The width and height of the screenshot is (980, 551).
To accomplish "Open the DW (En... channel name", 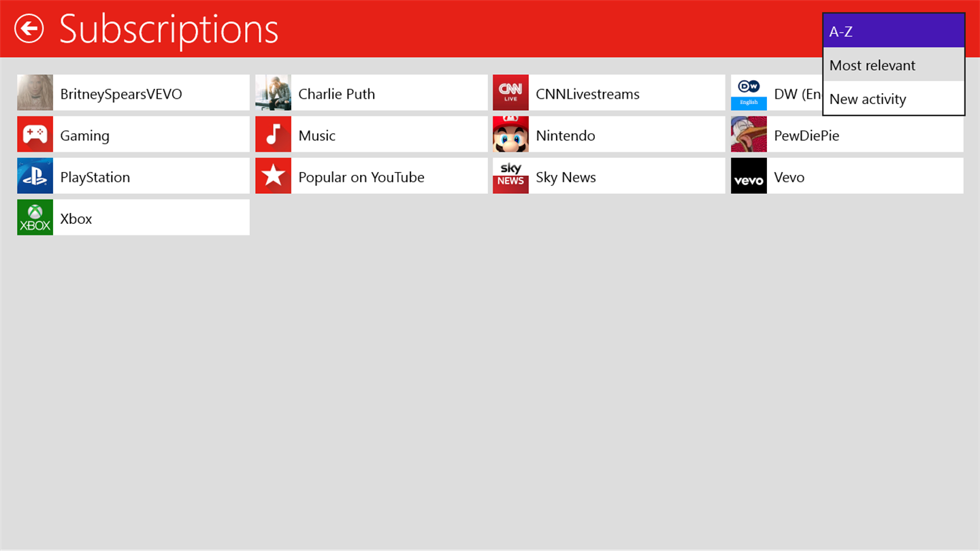I will coord(798,94).
